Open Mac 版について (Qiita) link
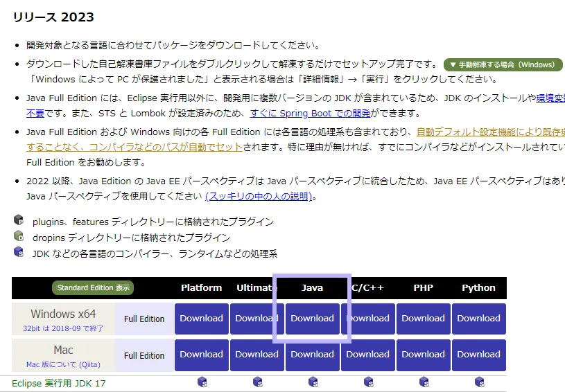Viewport: 565px width, 392px height. [x=63, y=364]
